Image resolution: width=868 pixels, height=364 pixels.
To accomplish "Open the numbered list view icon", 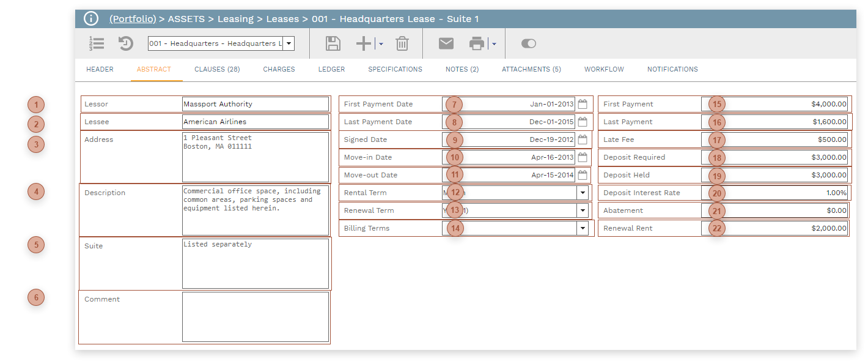I will (x=97, y=43).
